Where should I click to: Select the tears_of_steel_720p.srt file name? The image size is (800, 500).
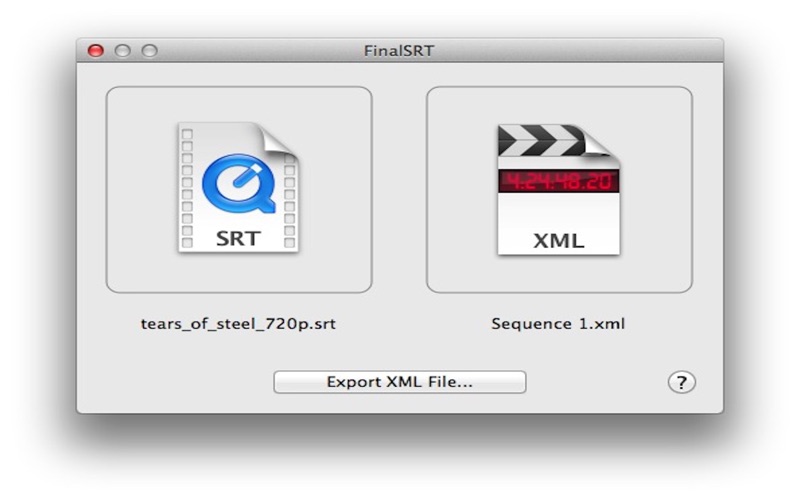pos(238,324)
